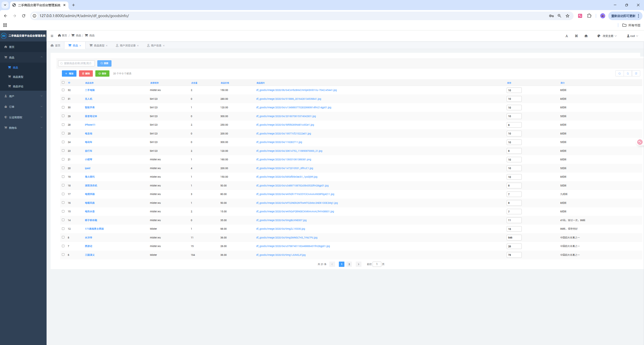644x345 pixels.
Task: Close the 用户浏览记录 tab
Action: click(138, 46)
